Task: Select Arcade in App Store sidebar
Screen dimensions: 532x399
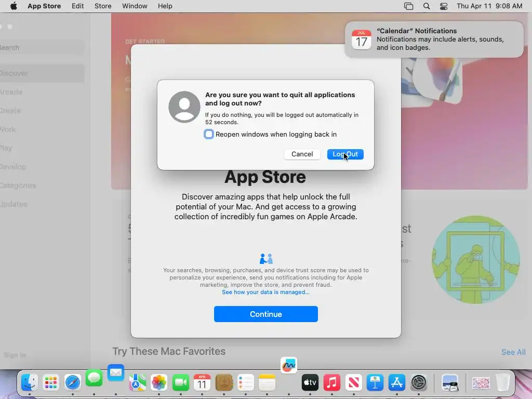Action: (x=42, y=92)
